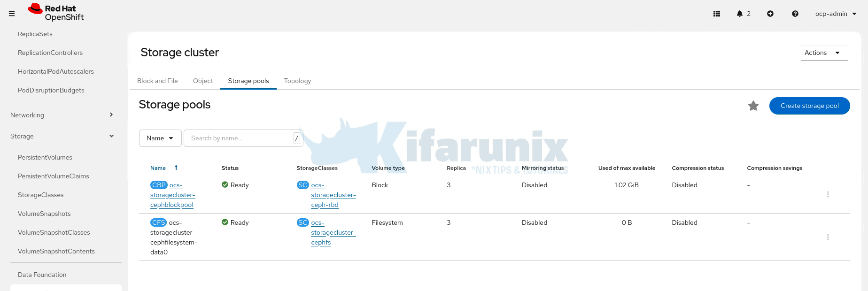Click the CFS resource badge
Viewport: 868px width, 291px height.
[x=158, y=222]
